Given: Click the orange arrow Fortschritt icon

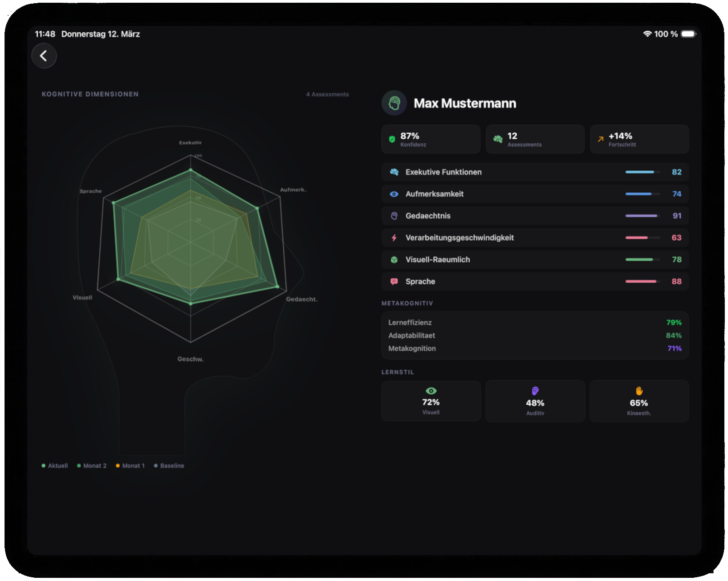Looking at the screenshot, I should pyautogui.click(x=600, y=139).
